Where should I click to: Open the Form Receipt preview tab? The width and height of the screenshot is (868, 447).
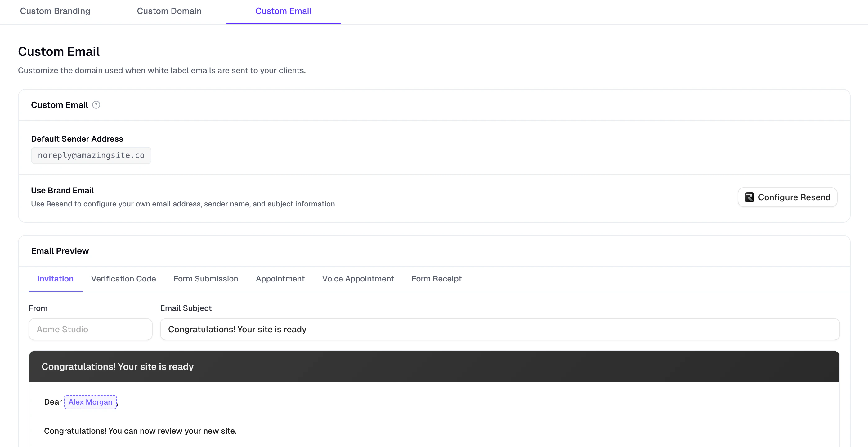coord(436,279)
